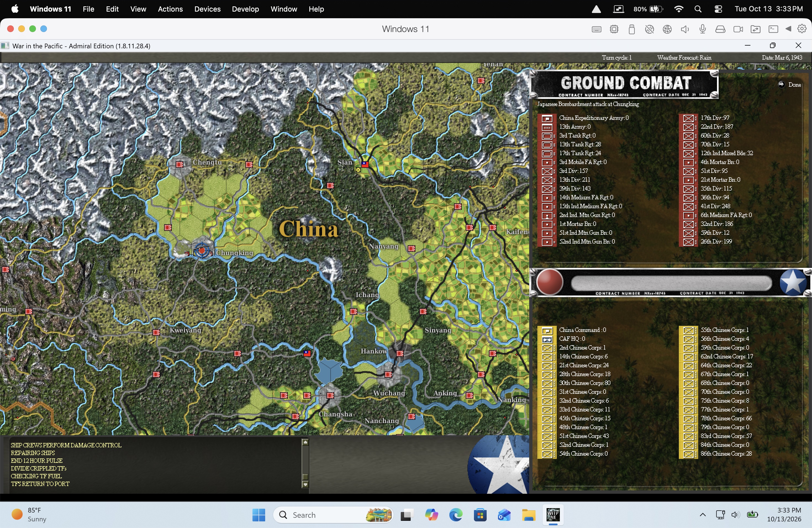Open the Windows Start button
Image resolution: width=812 pixels, height=528 pixels.
click(x=259, y=515)
